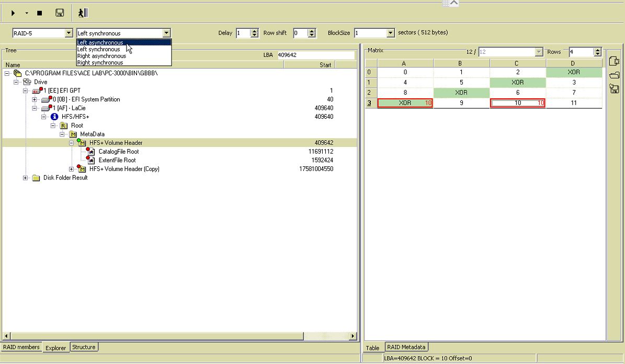The width and height of the screenshot is (625, 364).
Task: Click the Stop toolbar button
Action: (x=39, y=13)
